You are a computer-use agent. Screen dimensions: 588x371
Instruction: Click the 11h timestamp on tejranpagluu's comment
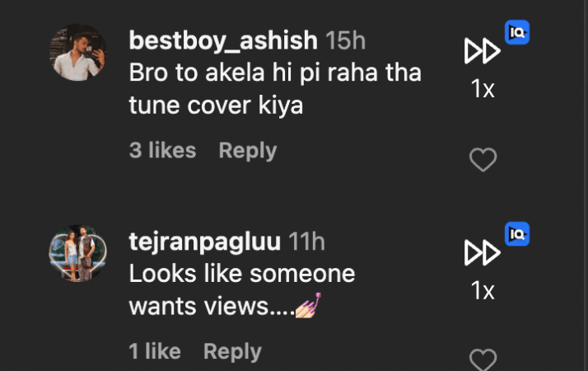[x=307, y=242]
